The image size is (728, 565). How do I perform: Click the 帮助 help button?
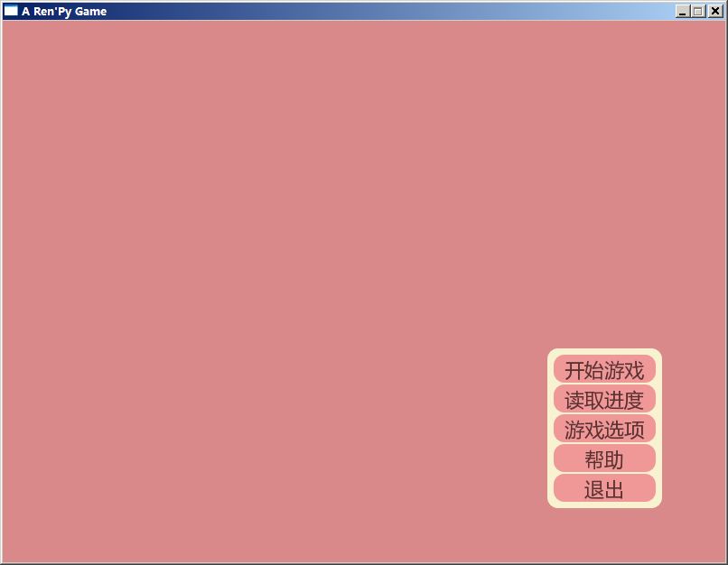coord(604,458)
